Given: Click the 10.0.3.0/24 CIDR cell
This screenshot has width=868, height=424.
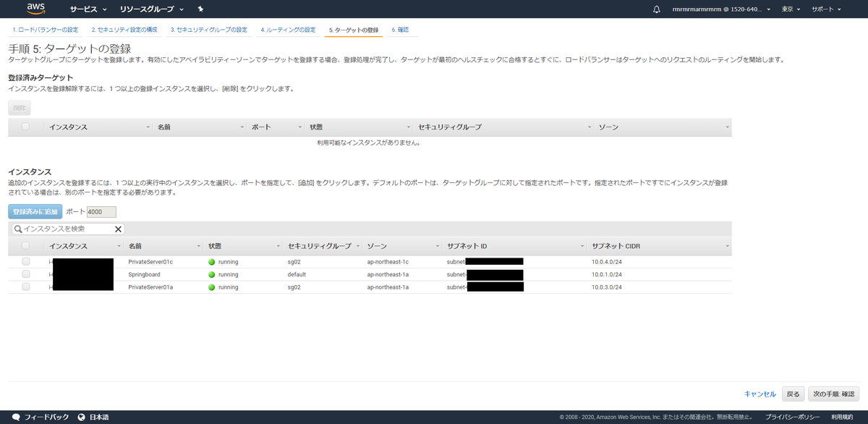Looking at the screenshot, I should 607,287.
